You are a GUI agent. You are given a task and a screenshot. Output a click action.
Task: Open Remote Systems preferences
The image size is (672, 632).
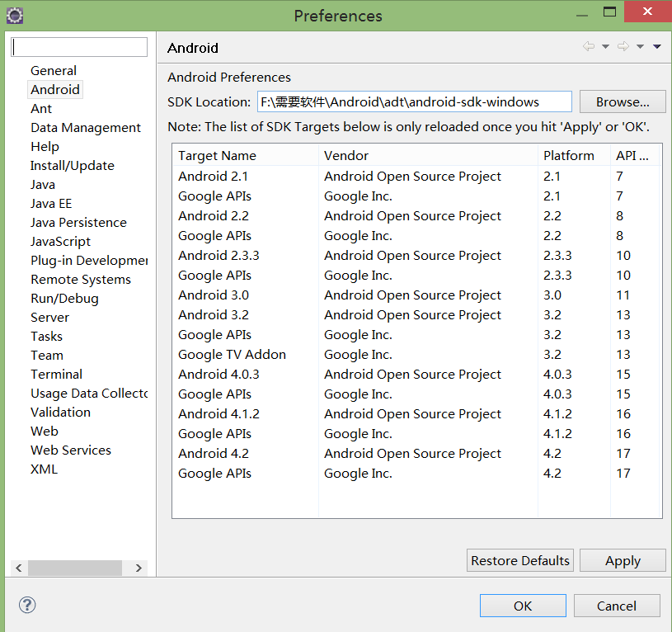[81, 279]
